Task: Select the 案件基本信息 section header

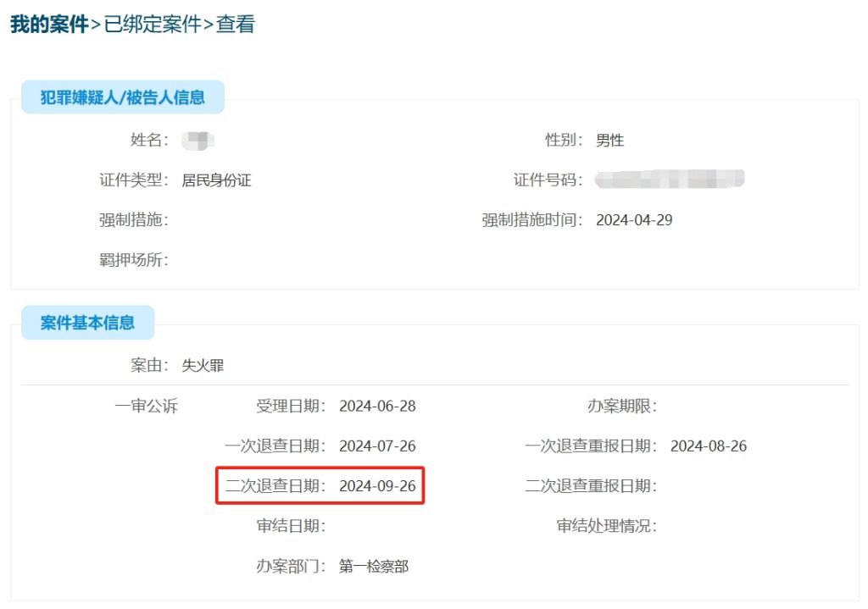Action: [x=87, y=323]
